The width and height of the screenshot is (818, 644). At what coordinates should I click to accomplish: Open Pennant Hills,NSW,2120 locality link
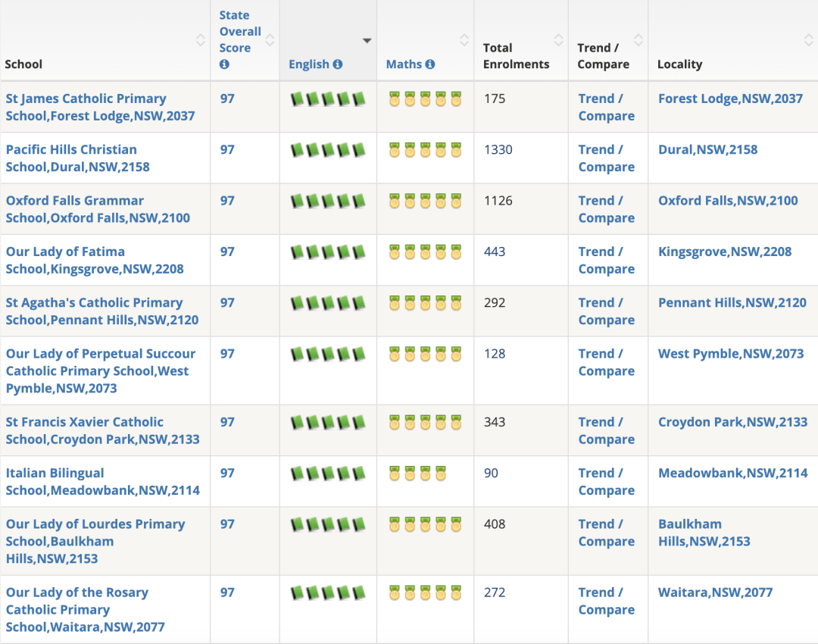(x=732, y=303)
